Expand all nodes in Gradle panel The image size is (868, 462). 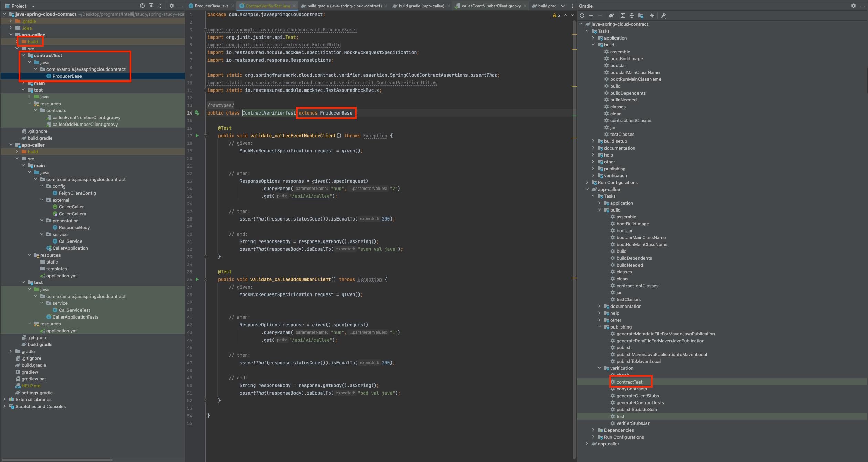(x=623, y=15)
